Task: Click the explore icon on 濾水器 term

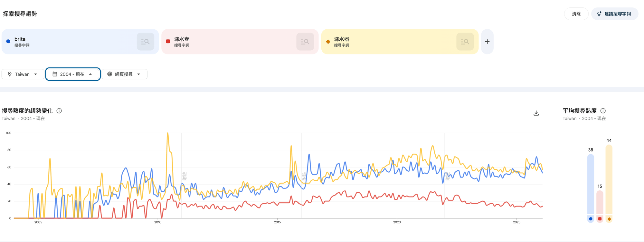Action: tap(465, 42)
